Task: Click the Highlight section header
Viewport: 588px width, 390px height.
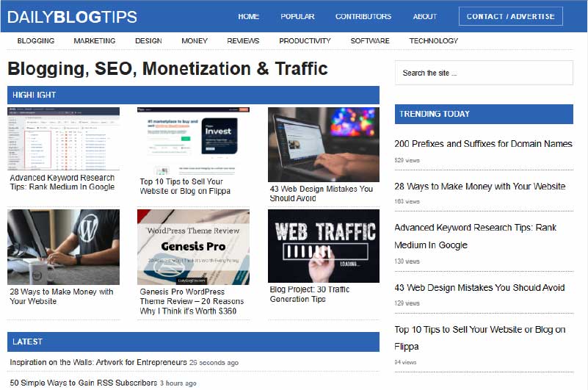Action: [x=193, y=95]
